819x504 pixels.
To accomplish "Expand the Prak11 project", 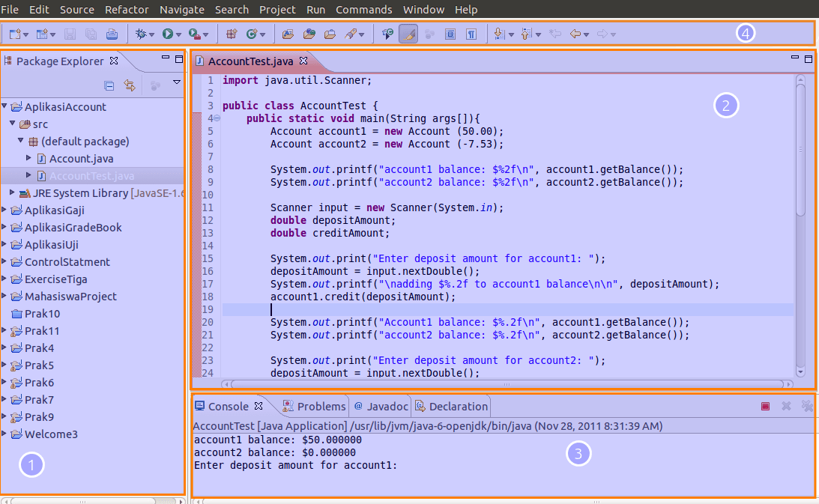I will 4,330.
